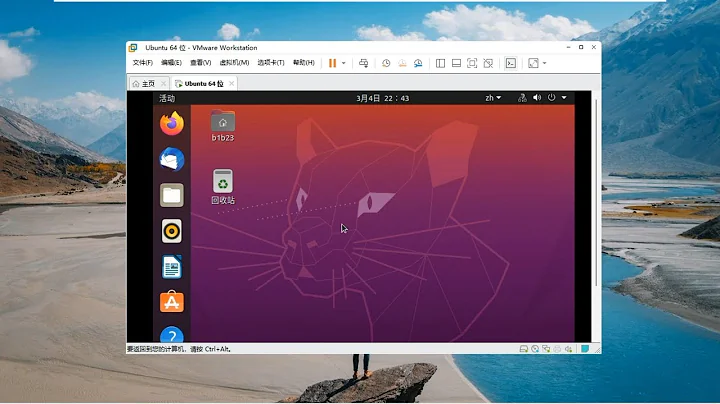The width and height of the screenshot is (720, 404).
Task: Enter full screen mode
Action: pyautogui.click(x=472, y=63)
